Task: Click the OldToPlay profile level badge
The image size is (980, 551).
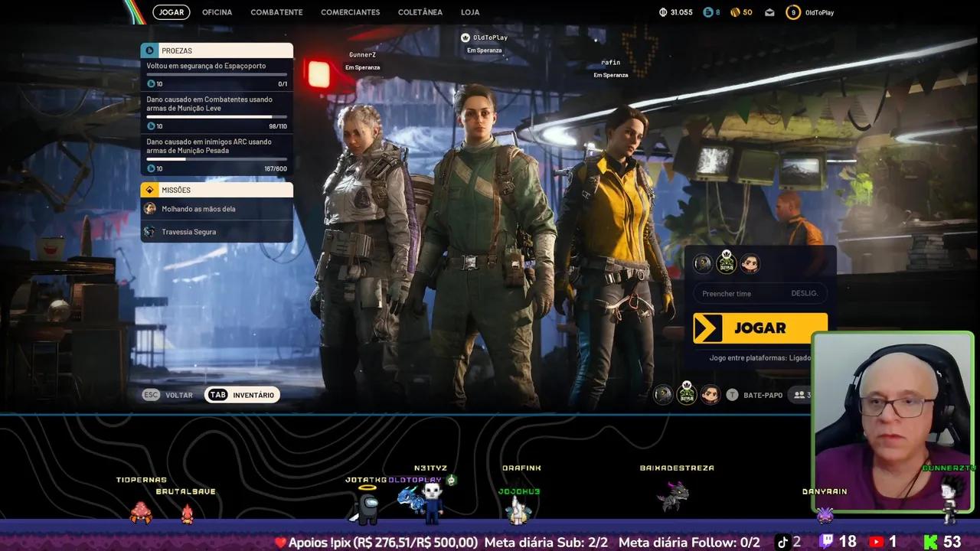Action: (793, 11)
